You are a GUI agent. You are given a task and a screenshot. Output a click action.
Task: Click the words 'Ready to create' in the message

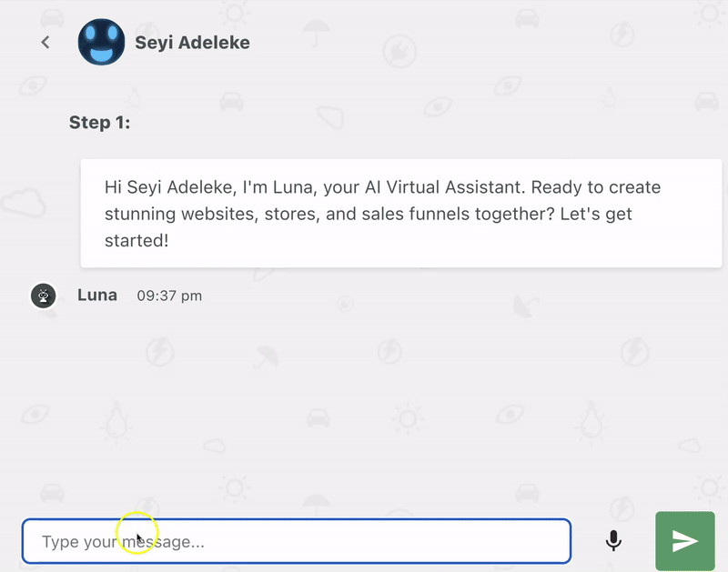coord(596,187)
